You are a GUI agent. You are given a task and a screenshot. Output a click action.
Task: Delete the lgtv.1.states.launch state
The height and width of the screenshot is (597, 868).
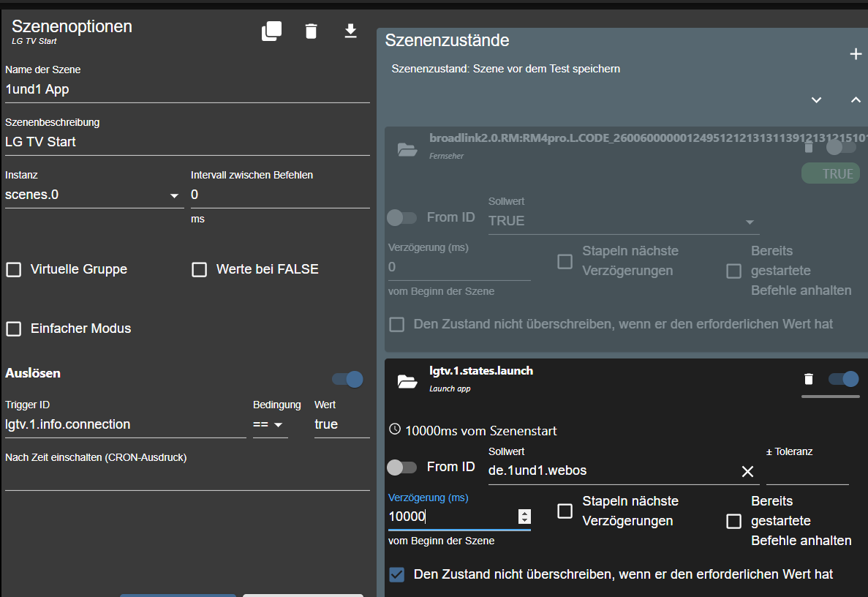808,379
